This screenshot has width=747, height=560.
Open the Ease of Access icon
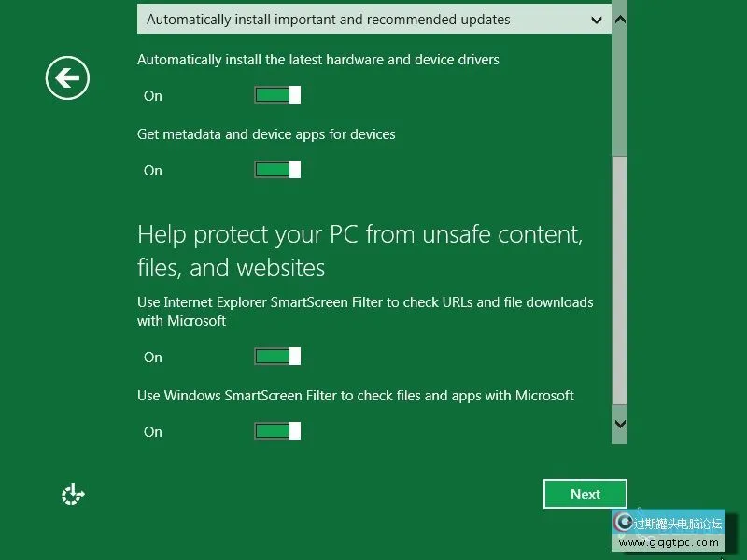[x=73, y=495]
